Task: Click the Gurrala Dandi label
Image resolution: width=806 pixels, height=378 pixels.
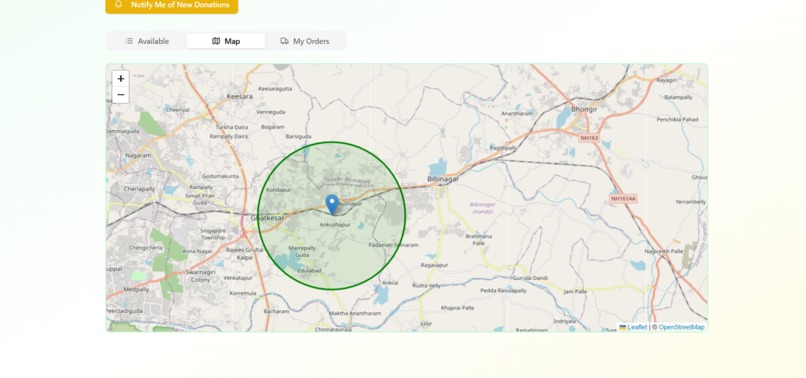Action: click(x=530, y=278)
